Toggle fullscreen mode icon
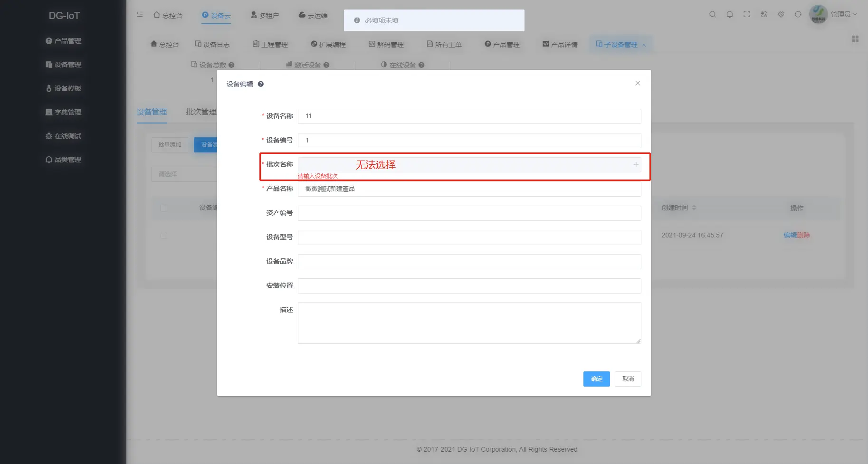The height and width of the screenshot is (464, 868). [x=746, y=14]
